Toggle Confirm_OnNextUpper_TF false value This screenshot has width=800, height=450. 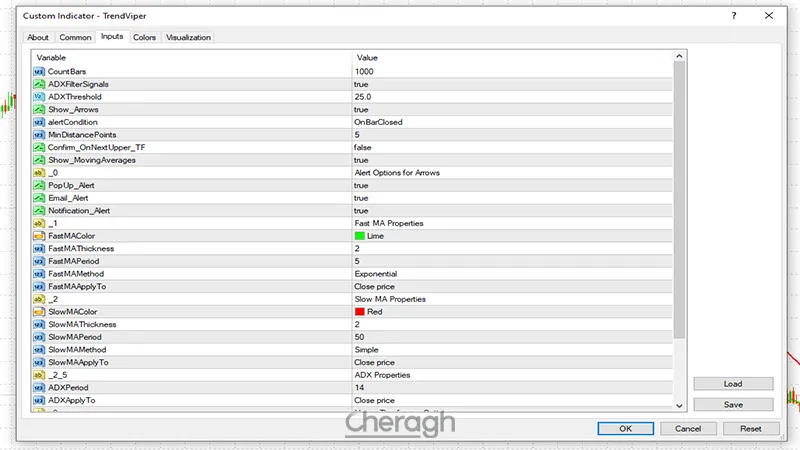click(x=362, y=147)
